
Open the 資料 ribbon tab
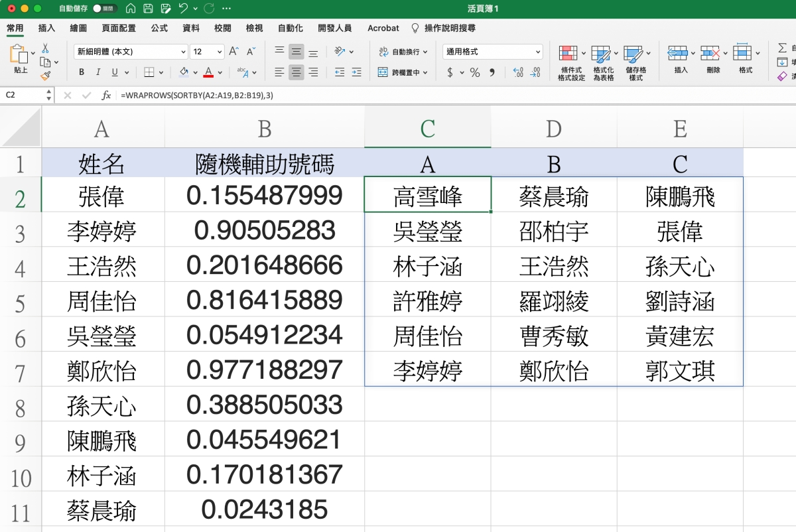pyautogui.click(x=191, y=29)
